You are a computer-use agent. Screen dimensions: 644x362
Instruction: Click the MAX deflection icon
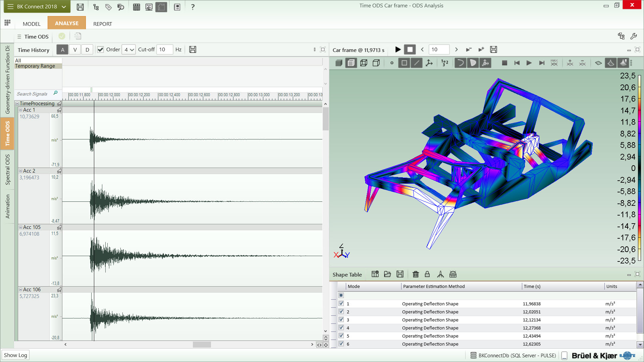click(554, 63)
